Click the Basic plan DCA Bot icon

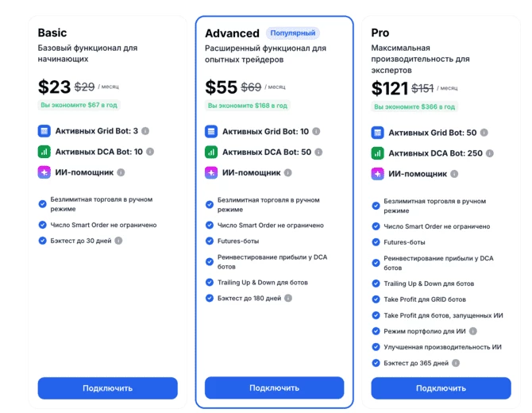point(44,152)
